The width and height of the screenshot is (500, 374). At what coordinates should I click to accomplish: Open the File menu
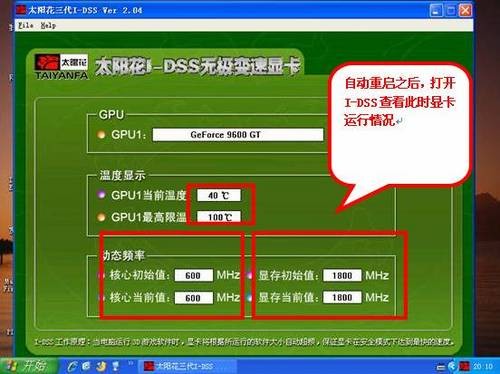click(x=26, y=25)
